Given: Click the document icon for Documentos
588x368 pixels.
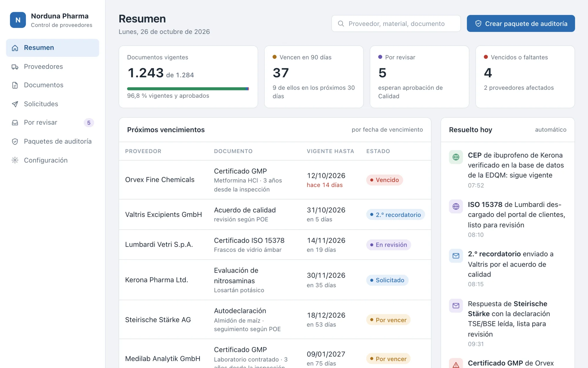Looking at the screenshot, I should click(15, 85).
